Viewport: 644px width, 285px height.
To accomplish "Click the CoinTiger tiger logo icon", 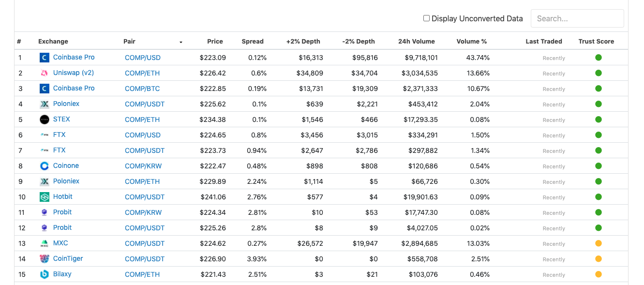I will pos(45,259).
